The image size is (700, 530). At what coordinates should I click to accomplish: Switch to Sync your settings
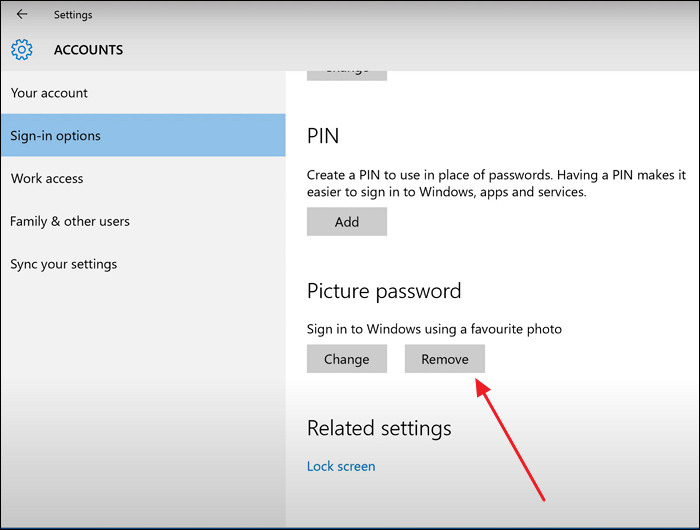coord(64,264)
